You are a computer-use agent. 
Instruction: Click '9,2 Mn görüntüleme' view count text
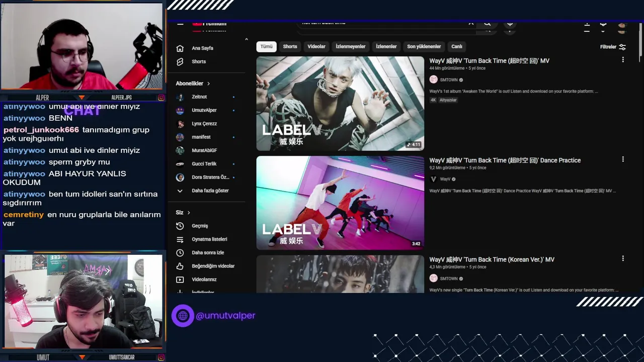[x=447, y=168]
